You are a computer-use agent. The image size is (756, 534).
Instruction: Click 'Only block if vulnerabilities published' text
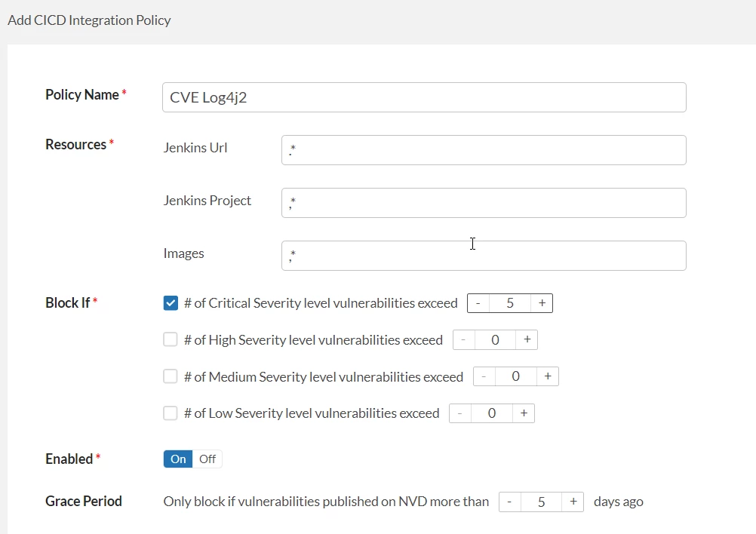(272, 502)
